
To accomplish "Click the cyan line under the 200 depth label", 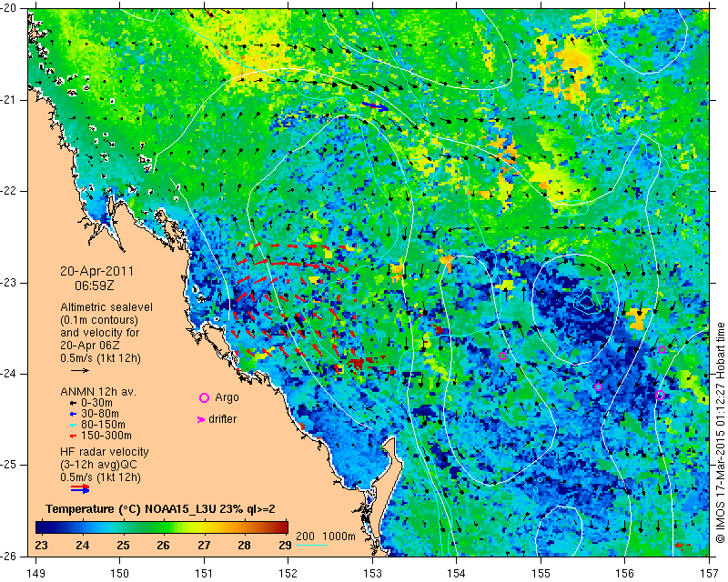I will pyautogui.click(x=311, y=545).
